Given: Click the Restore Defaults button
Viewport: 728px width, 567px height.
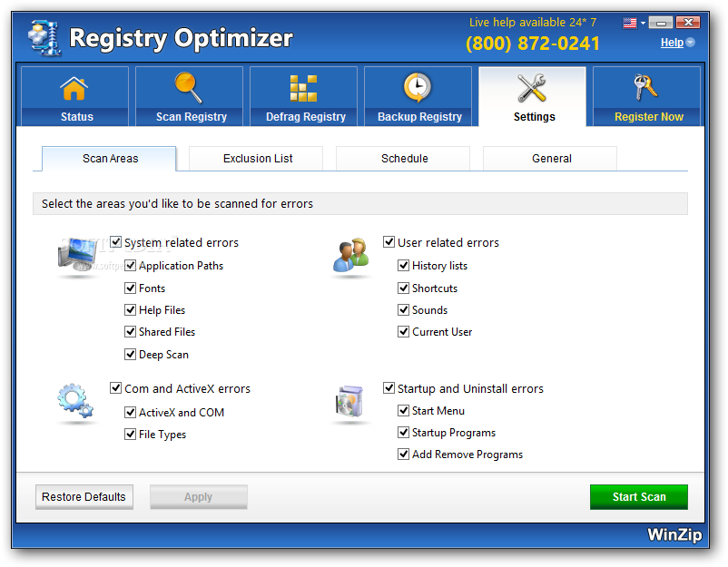Looking at the screenshot, I should click(x=84, y=497).
